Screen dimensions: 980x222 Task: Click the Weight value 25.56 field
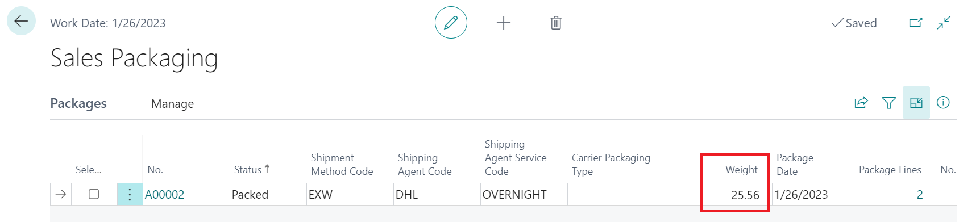(736, 195)
